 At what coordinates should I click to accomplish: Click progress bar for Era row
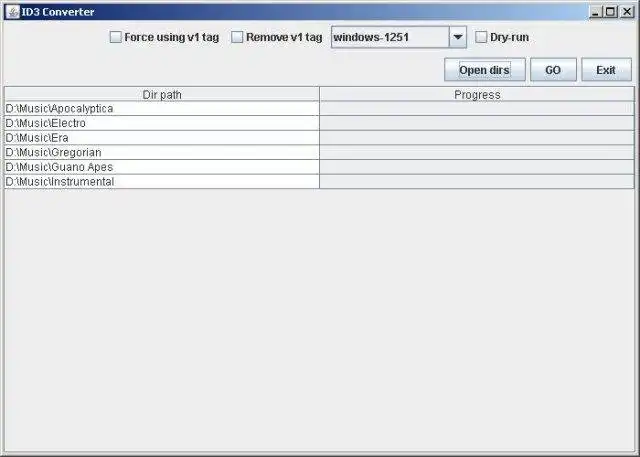coord(477,138)
